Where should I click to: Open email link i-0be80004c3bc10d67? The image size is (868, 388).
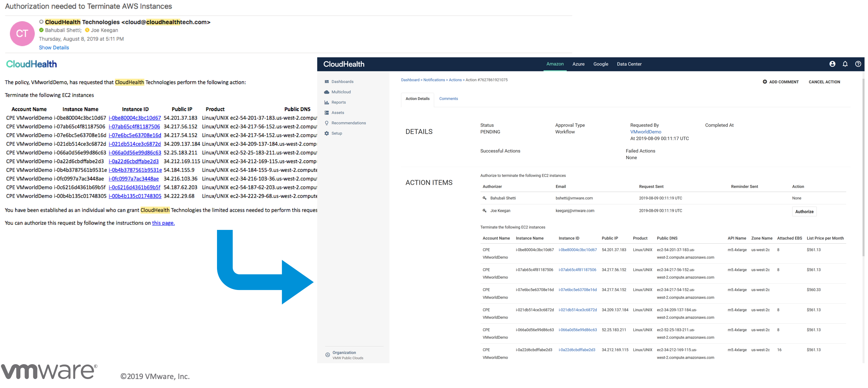click(135, 118)
